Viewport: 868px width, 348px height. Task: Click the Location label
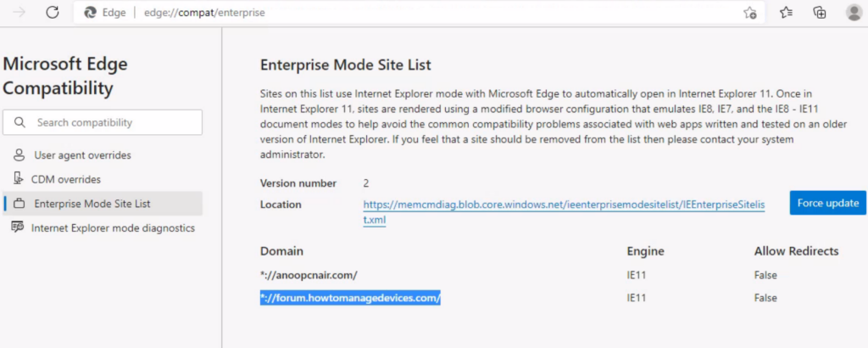pyautogui.click(x=281, y=205)
